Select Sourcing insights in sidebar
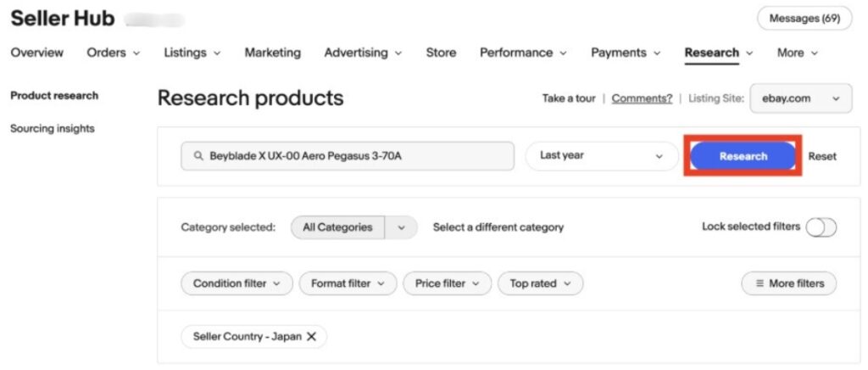Screen dimensions: 868x370 click(x=52, y=129)
